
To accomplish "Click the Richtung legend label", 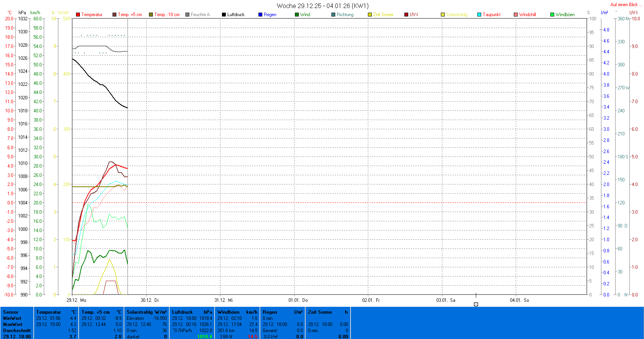I will [345, 15].
